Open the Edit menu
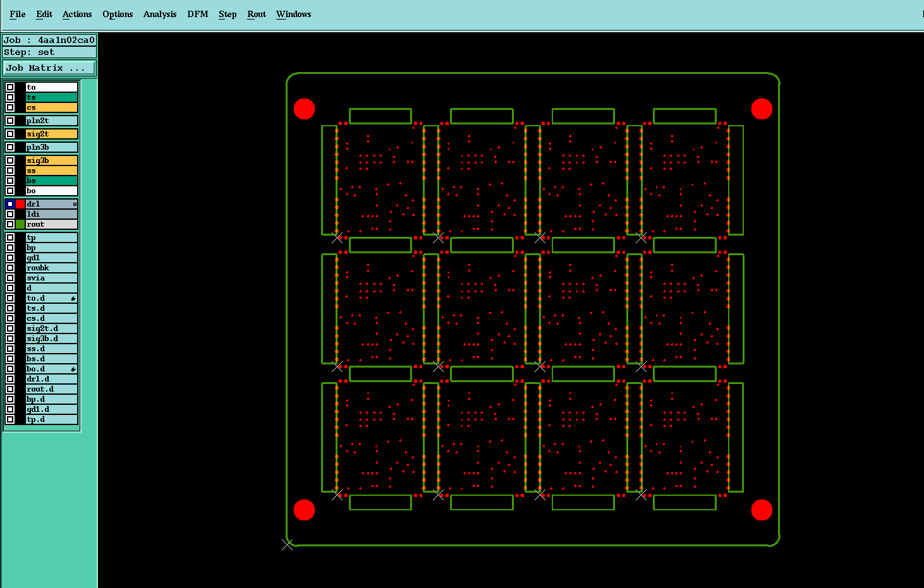 [x=44, y=14]
